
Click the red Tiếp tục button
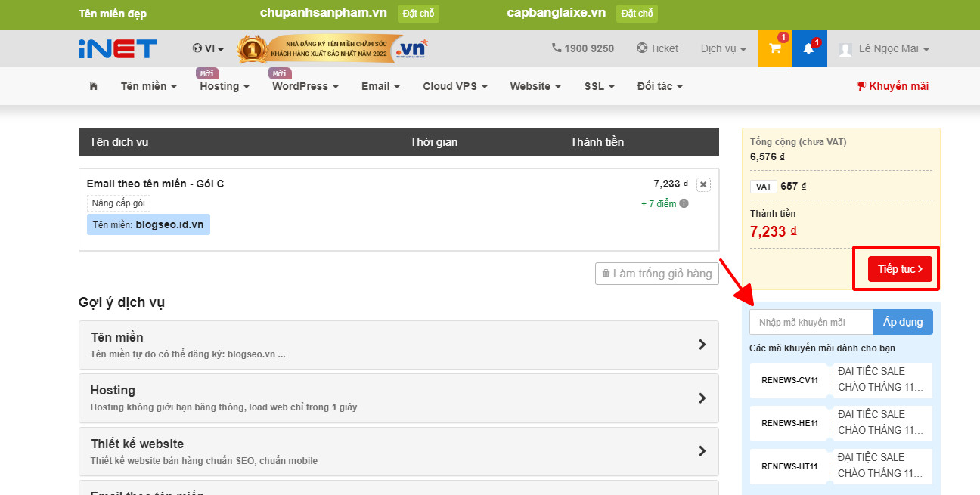tap(899, 269)
